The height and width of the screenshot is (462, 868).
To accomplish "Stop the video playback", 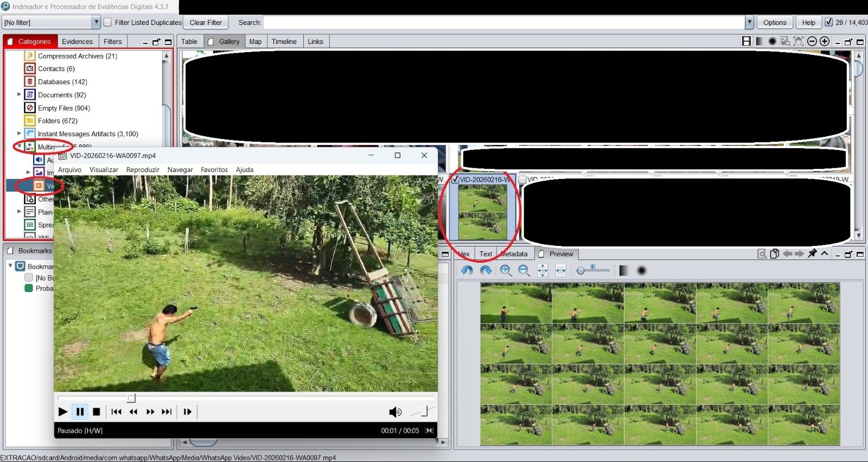I will tap(97, 412).
